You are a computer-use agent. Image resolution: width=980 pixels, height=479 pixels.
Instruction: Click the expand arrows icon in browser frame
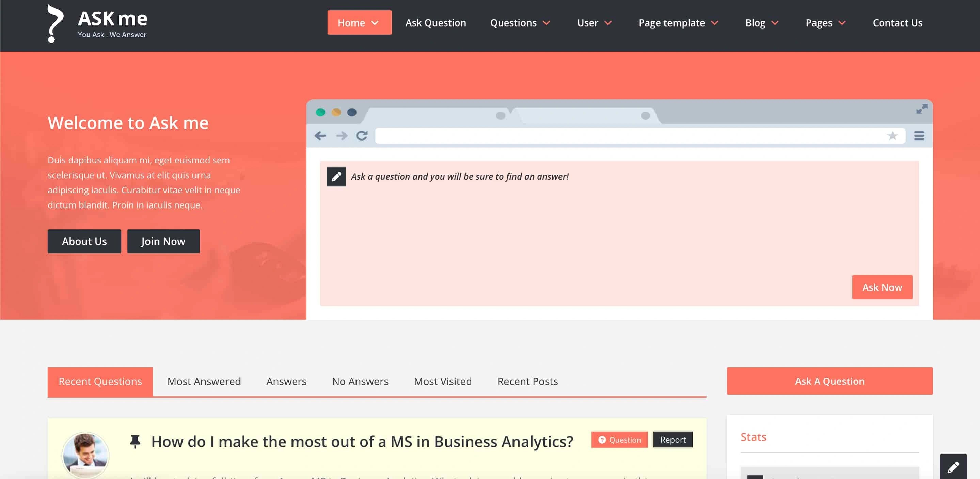click(x=921, y=110)
